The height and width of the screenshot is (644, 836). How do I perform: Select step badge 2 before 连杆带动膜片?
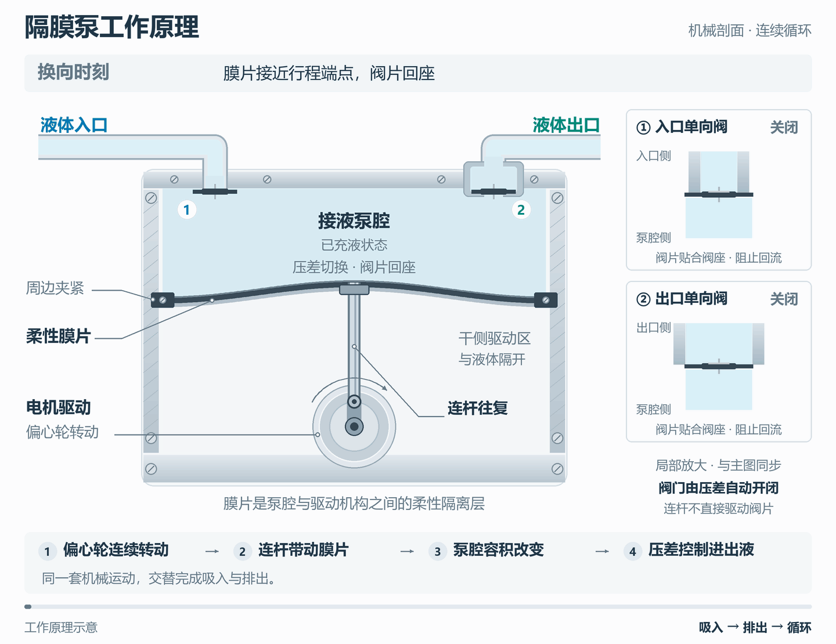pos(243,551)
